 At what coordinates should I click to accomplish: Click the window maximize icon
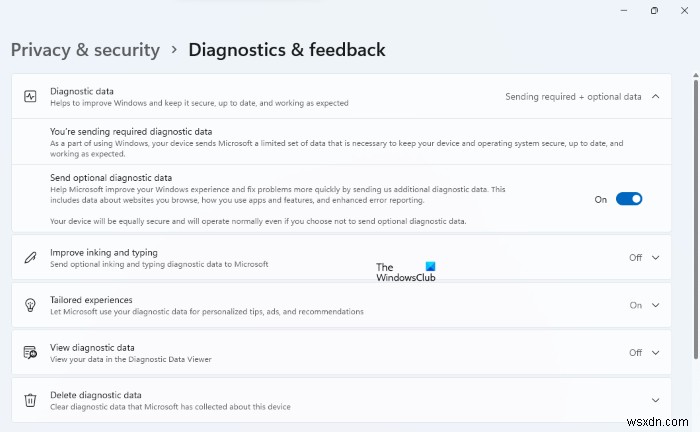click(x=654, y=10)
